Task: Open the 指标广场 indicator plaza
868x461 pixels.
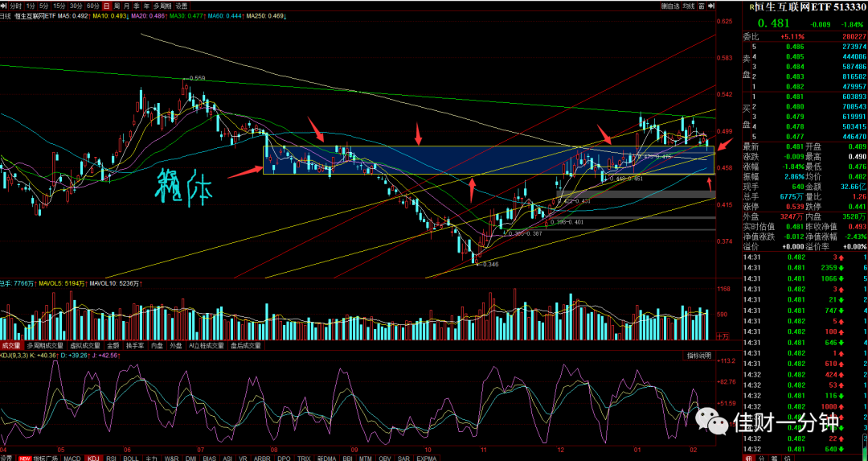Action: (x=45, y=459)
